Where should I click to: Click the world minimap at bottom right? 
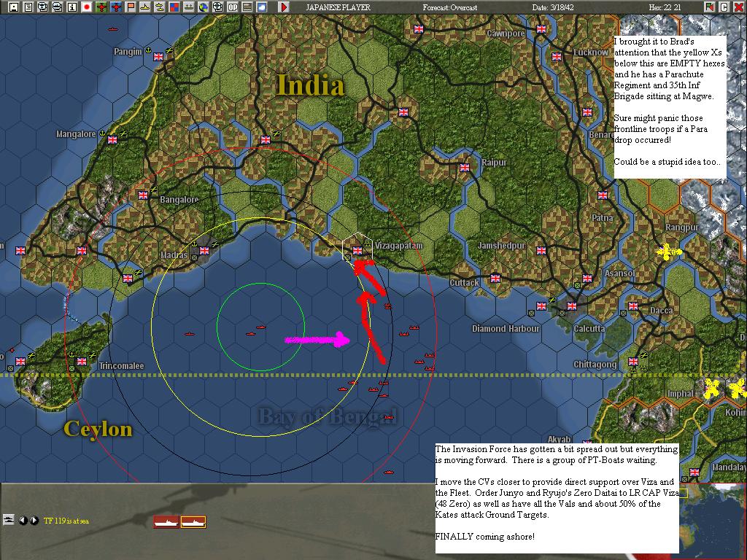(x=713, y=519)
